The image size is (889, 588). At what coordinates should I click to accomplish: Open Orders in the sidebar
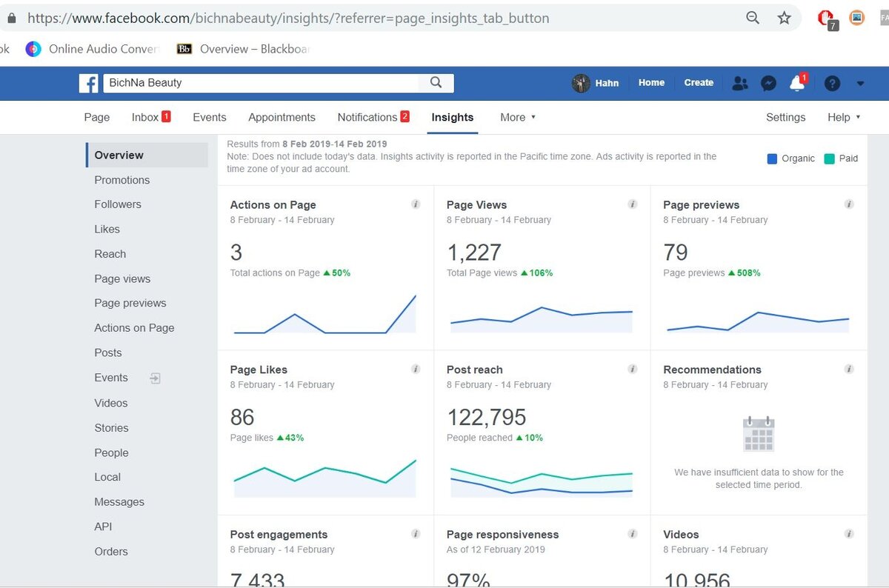[x=111, y=552]
